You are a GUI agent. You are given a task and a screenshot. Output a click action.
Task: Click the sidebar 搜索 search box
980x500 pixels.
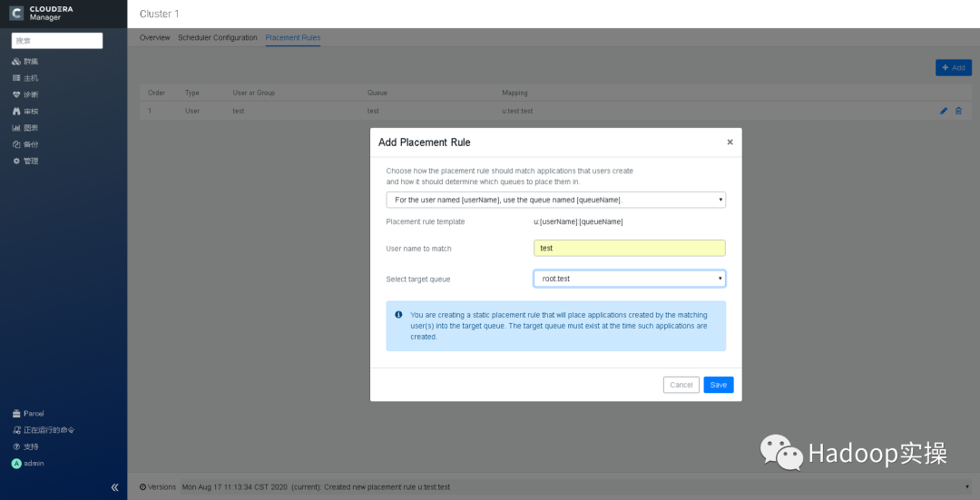[57, 41]
